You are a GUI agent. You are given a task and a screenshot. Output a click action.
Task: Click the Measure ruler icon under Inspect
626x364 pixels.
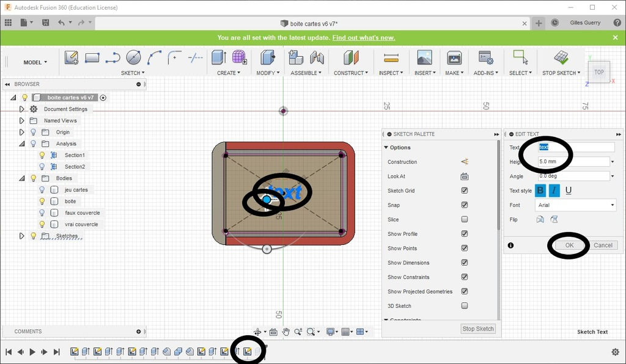pos(391,58)
